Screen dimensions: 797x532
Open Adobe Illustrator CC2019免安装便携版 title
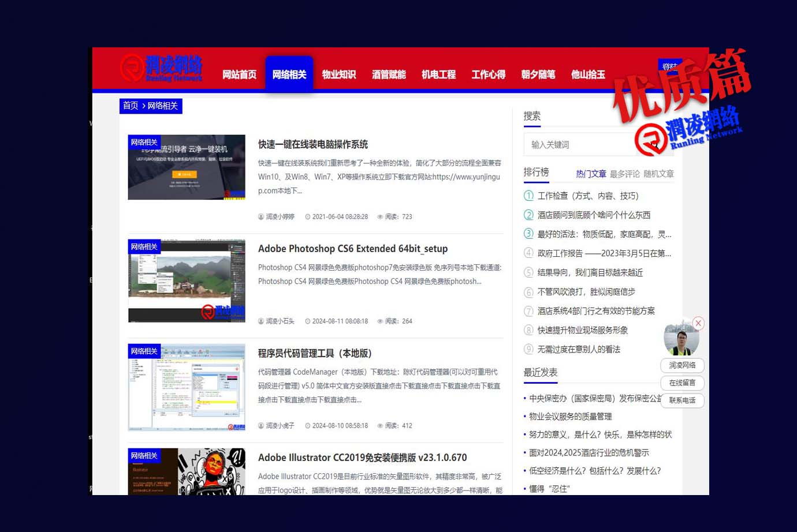click(363, 458)
